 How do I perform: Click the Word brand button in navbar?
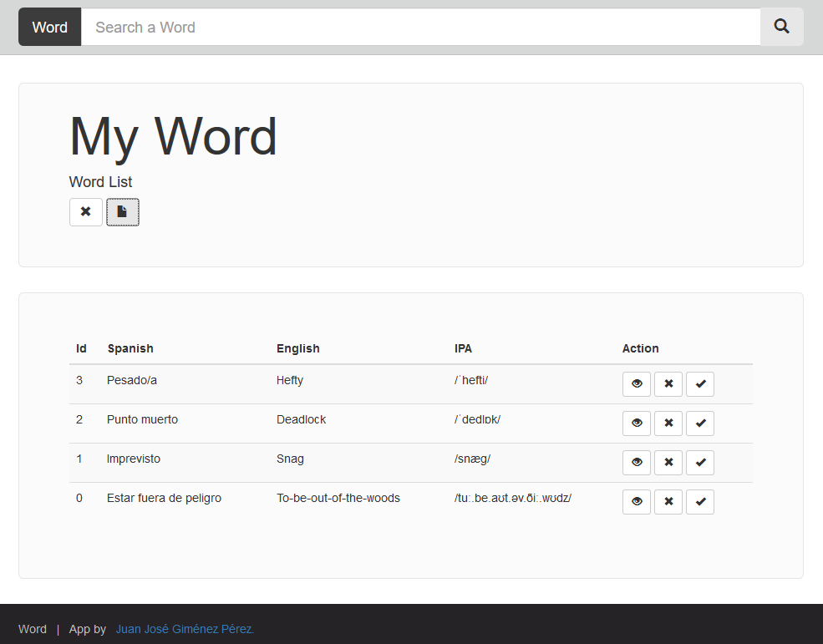point(50,27)
